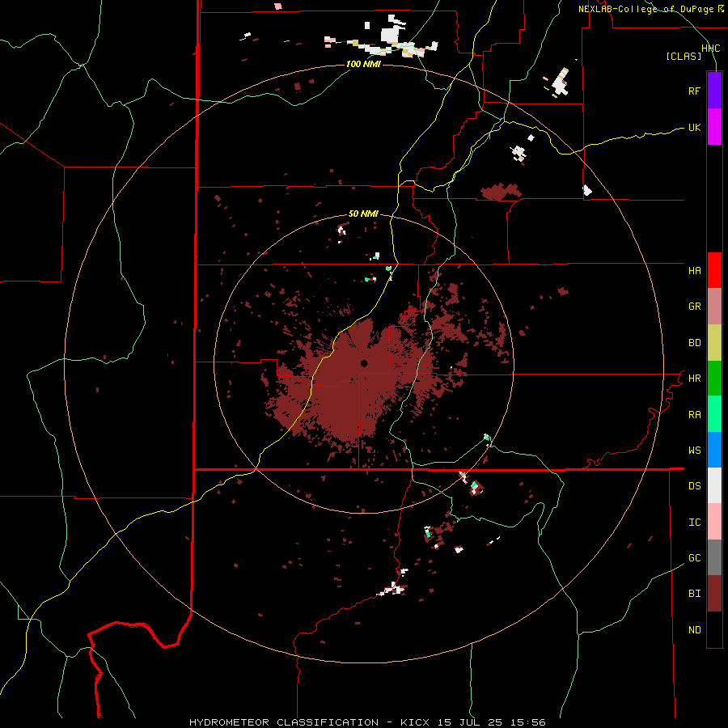Viewport: 728px width, 728px height.
Task: Click the "ND" legend label
Action: pos(694,630)
